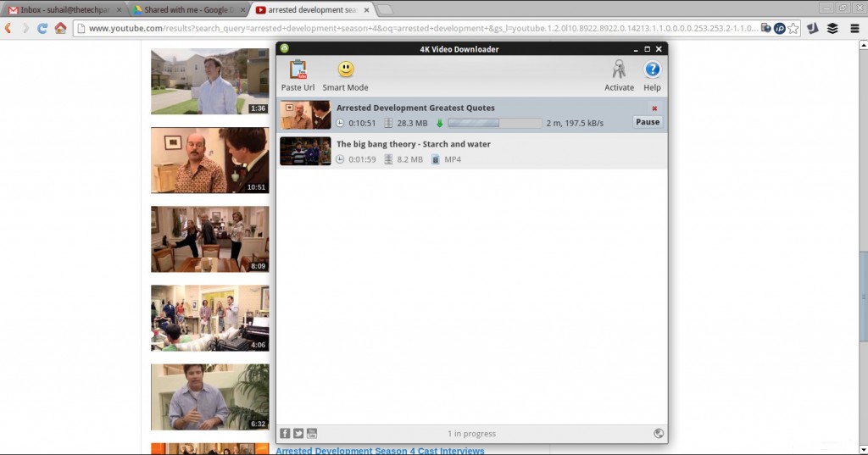Open YouTube video thumbnail with 10:51 duration
The height and width of the screenshot is (455, 868).
click(210, 160)
